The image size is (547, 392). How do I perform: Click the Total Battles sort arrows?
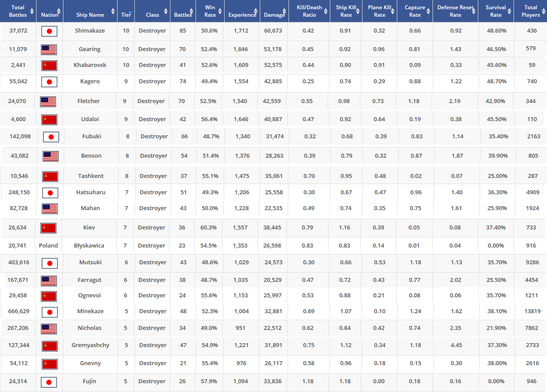(32, 11)
